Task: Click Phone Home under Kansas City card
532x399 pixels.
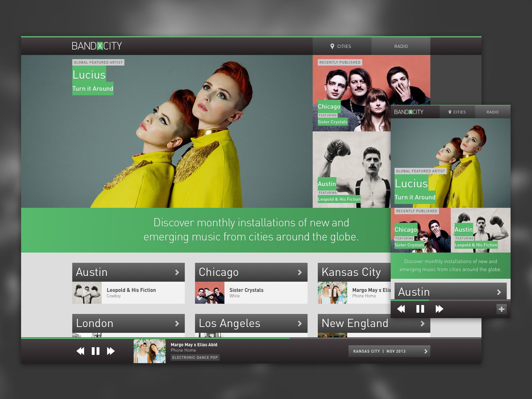Action: (x=364, y=296)
